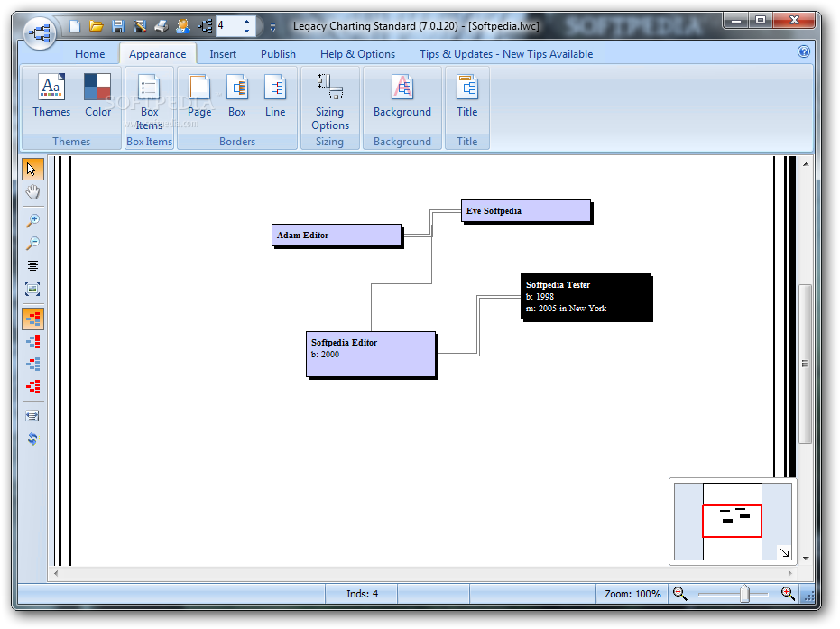Open Box Items settings

tap(149, 102)
